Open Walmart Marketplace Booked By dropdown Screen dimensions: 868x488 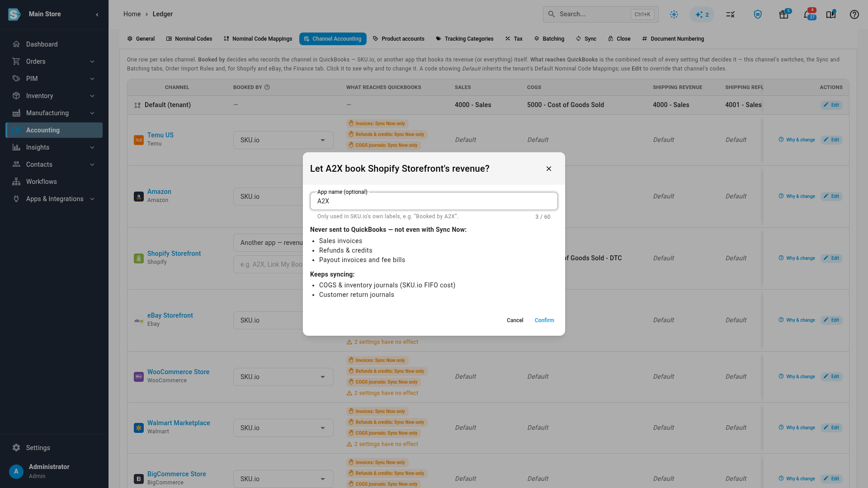283,428
